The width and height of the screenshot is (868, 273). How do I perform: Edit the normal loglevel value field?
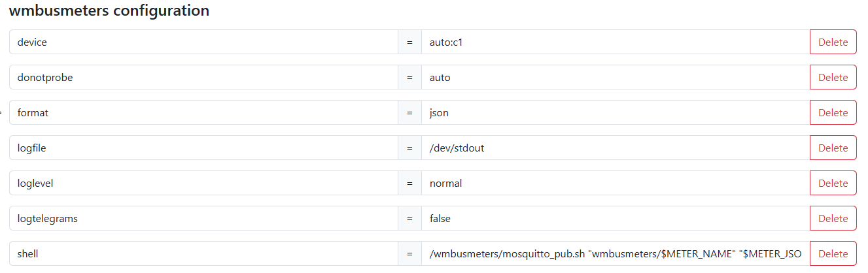pos(615,183)
